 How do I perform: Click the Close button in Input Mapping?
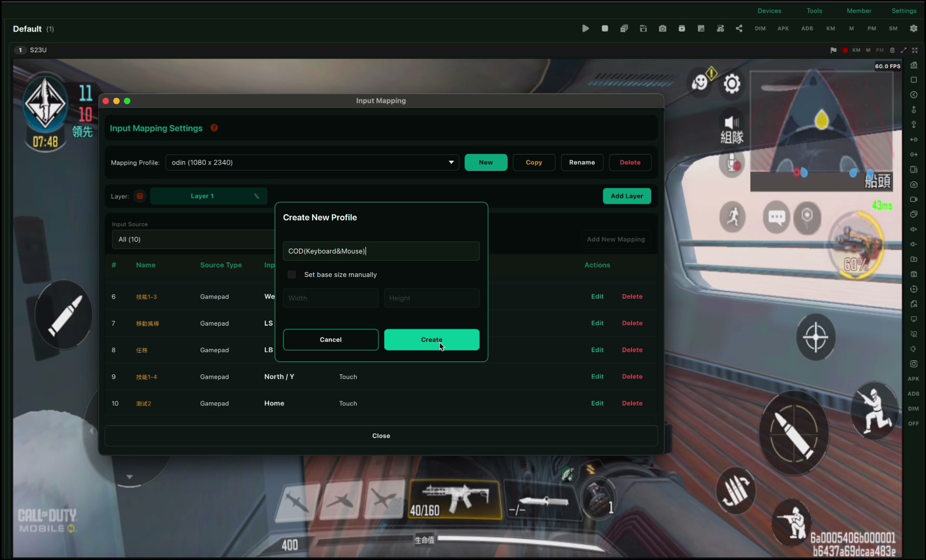[x=381, y=436]
